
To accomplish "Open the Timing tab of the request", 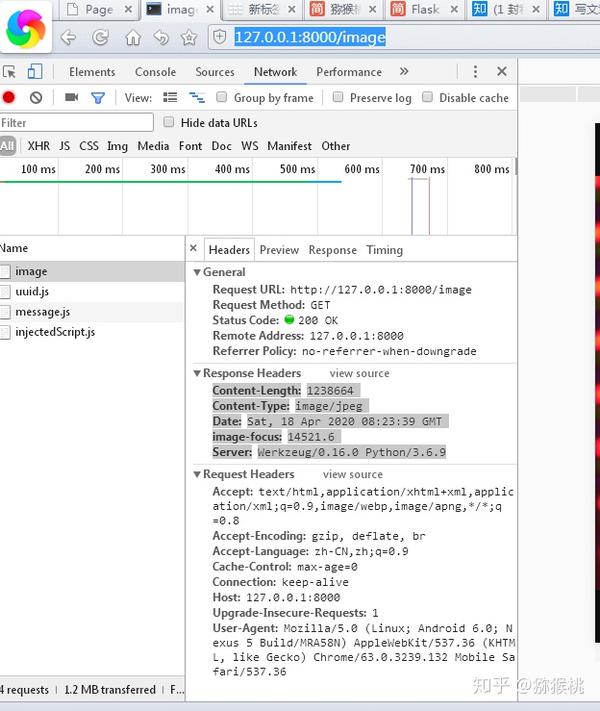I will pyautogui.click(x=385, y=250).
